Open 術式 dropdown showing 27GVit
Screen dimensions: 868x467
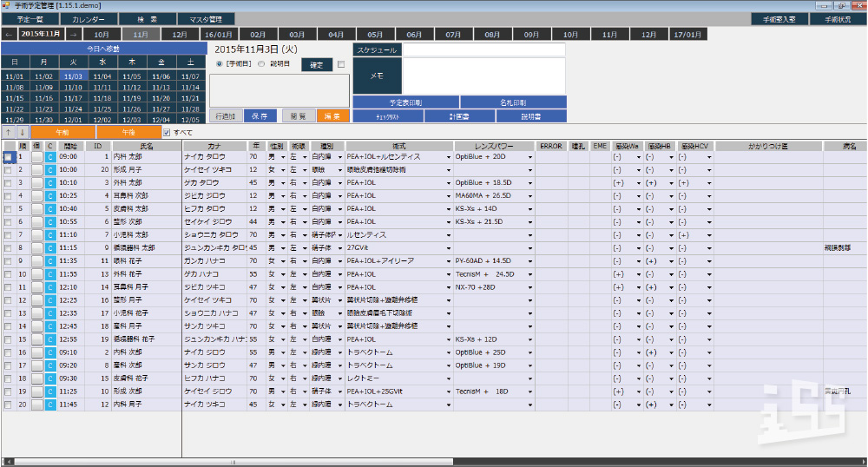pos(449,248)
